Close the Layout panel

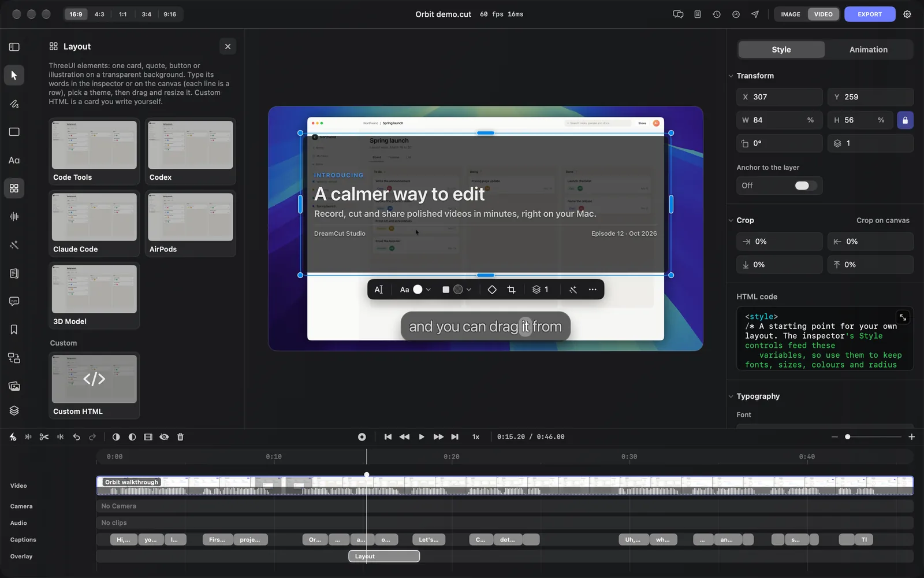[x=228, y=47]
